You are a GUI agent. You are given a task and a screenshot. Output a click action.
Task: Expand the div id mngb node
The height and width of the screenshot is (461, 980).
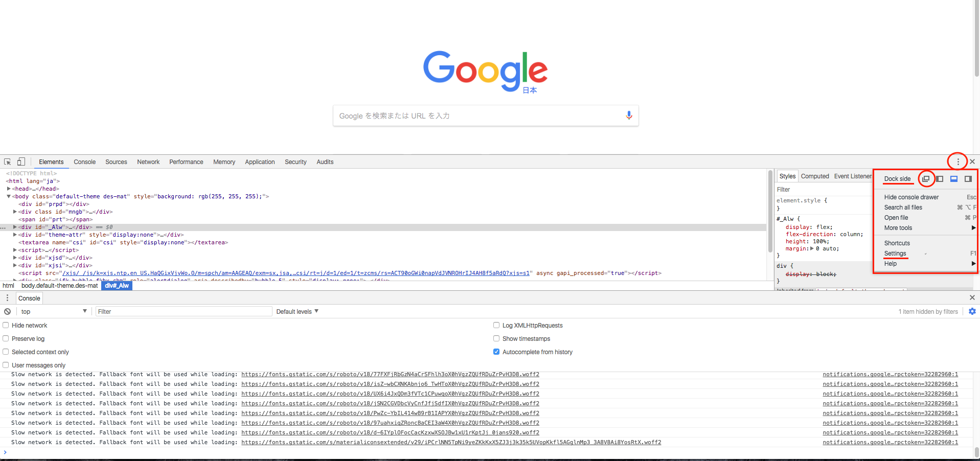tap(15, 212)
